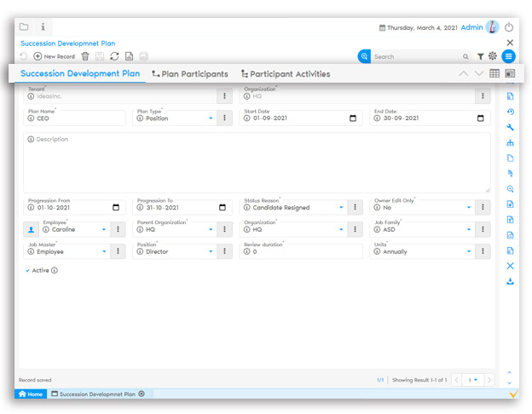Click the filter funnel icon near search
The width and height of the screenshot is (532, 414).
[x=480, y=56]
